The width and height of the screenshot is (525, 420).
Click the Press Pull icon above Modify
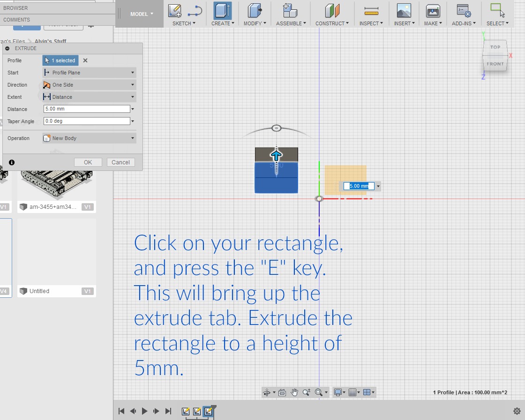pyautogui.click(x=255, y=10)
